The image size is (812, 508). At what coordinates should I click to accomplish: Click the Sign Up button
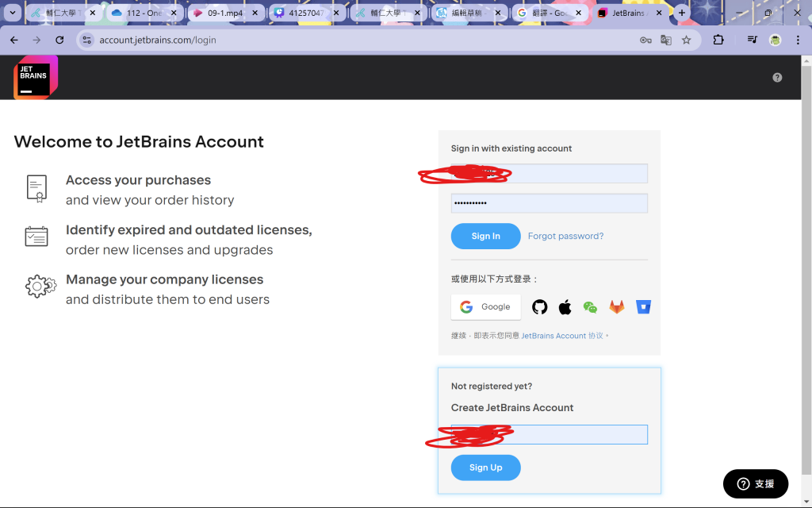486,468
